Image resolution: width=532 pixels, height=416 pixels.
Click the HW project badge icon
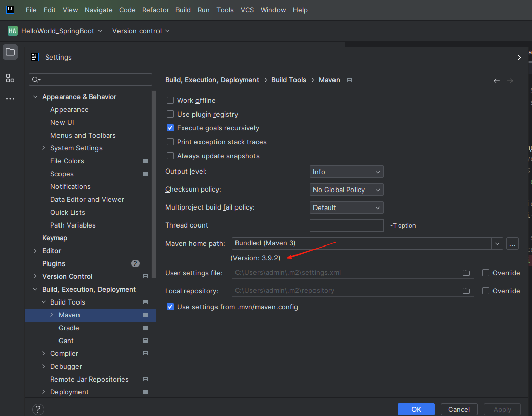point(13,31)
